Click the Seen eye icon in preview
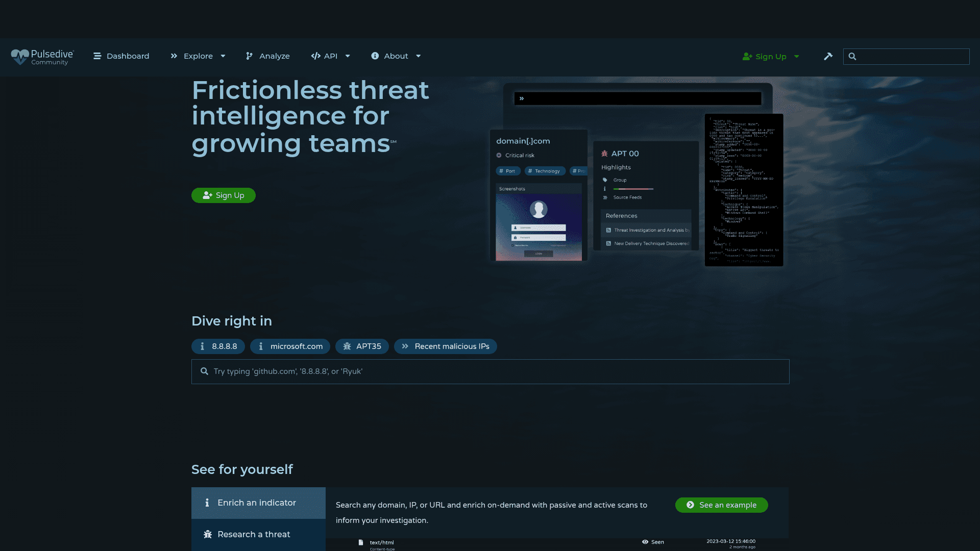980x551 pixels. point(645,542)
